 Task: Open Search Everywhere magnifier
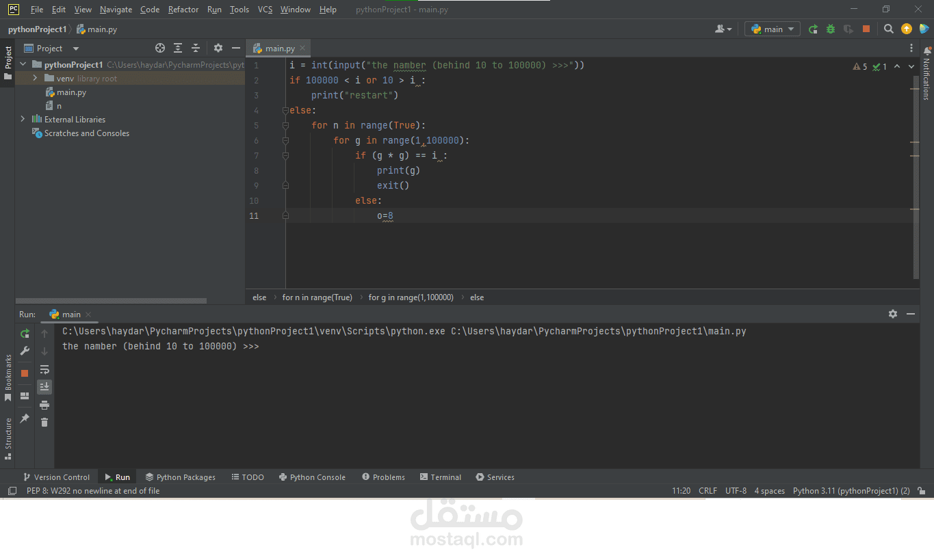point(888,29)
